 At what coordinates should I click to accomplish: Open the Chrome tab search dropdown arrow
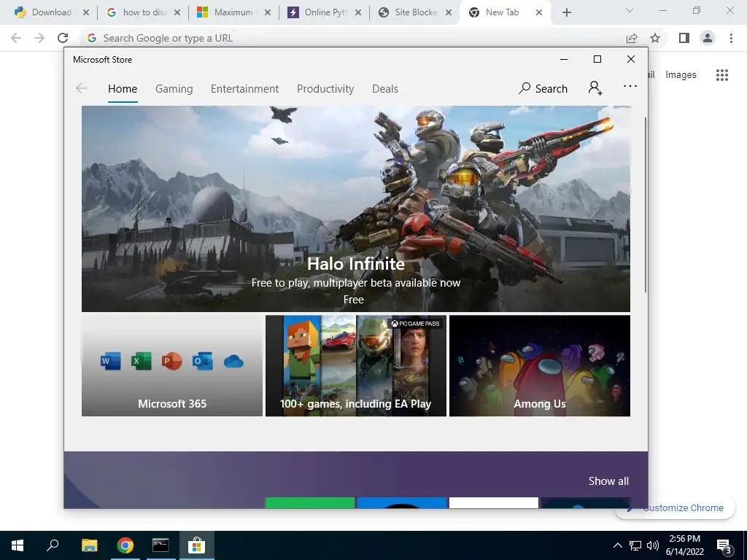coord(630,10)
